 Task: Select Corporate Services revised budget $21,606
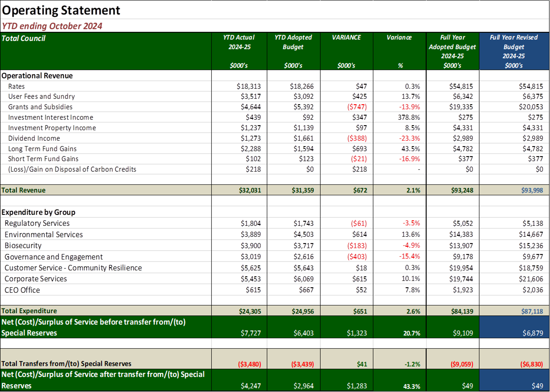531,279
